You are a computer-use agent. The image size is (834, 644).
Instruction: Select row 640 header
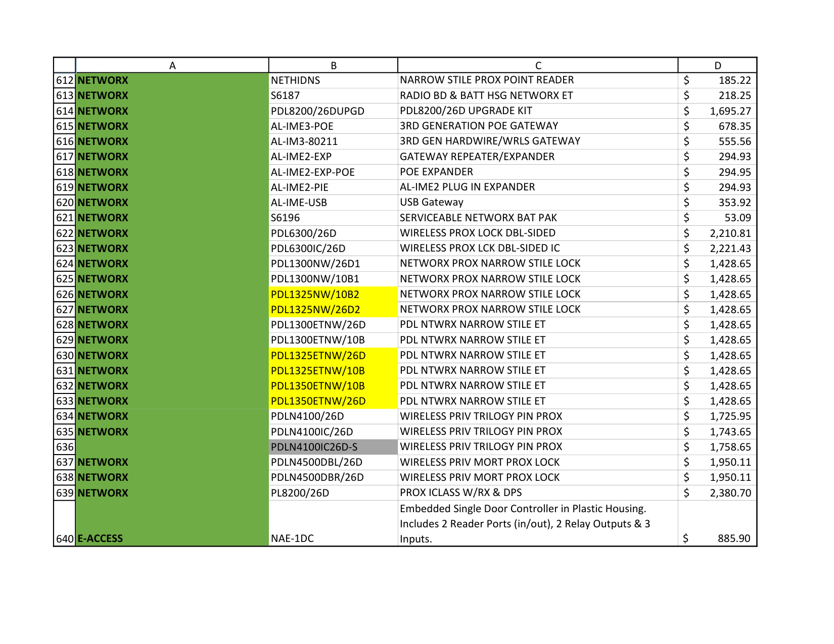coord(65,523)
